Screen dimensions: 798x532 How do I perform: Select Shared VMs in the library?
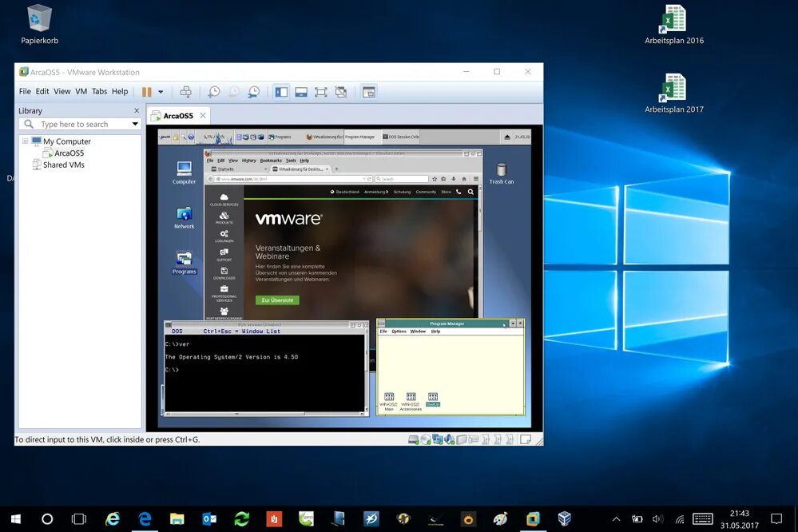[x=64, y=165]
